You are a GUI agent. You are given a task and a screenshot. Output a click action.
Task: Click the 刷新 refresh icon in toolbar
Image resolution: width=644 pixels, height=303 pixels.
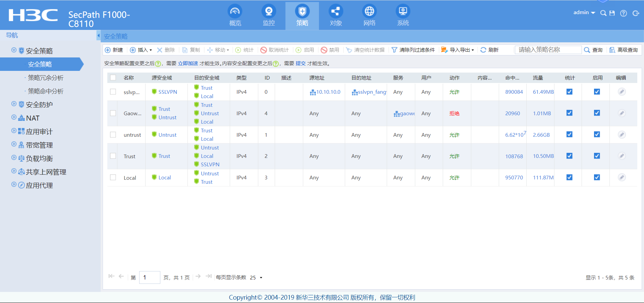(483, 50)
